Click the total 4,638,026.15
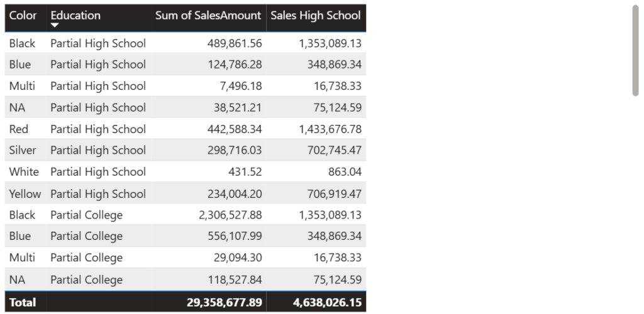This screenshot has width=644, height=314. (327, 303)
